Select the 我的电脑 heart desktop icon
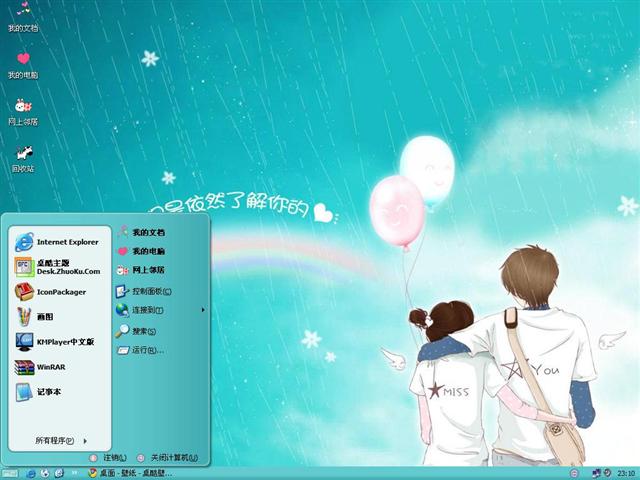This screenshot has height=480, width=640. coord(23,65)
